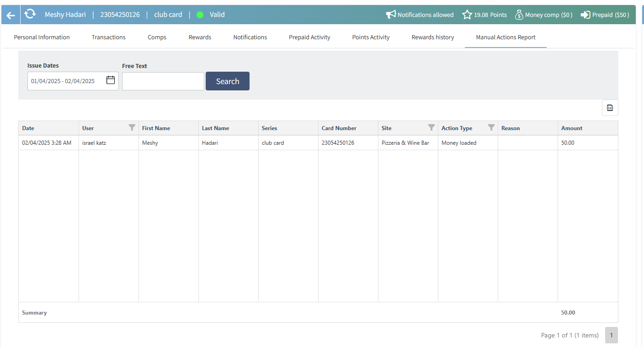Export report with the Excel icon
Screen dimensions: 644x347
[610, 108]
